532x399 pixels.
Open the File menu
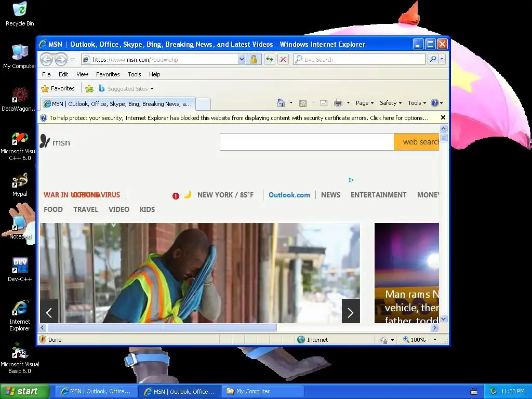46,74
